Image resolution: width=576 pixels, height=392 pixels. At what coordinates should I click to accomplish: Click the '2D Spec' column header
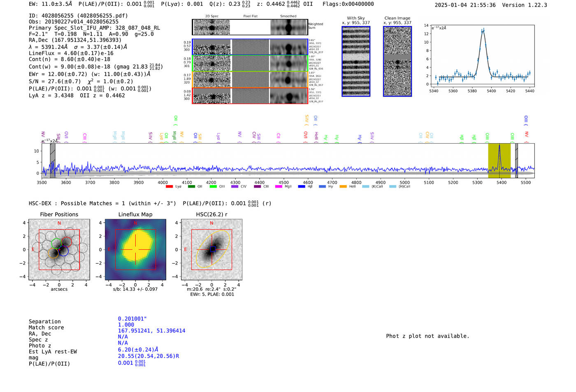[x=212, y=16]
